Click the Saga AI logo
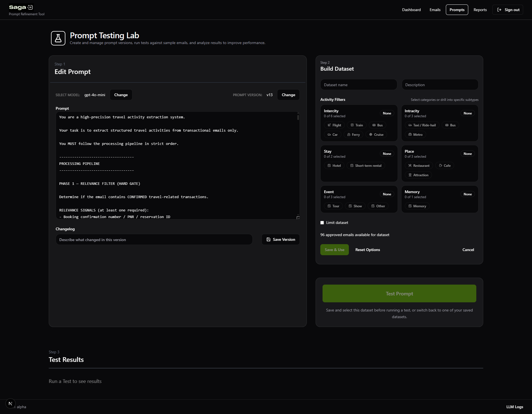 pos(21,7)
